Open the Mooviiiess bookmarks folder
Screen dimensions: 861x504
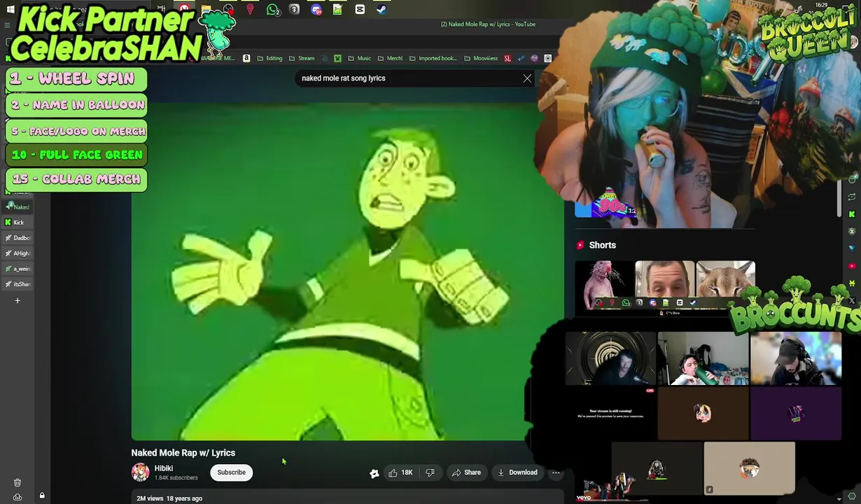pos(481,58)
